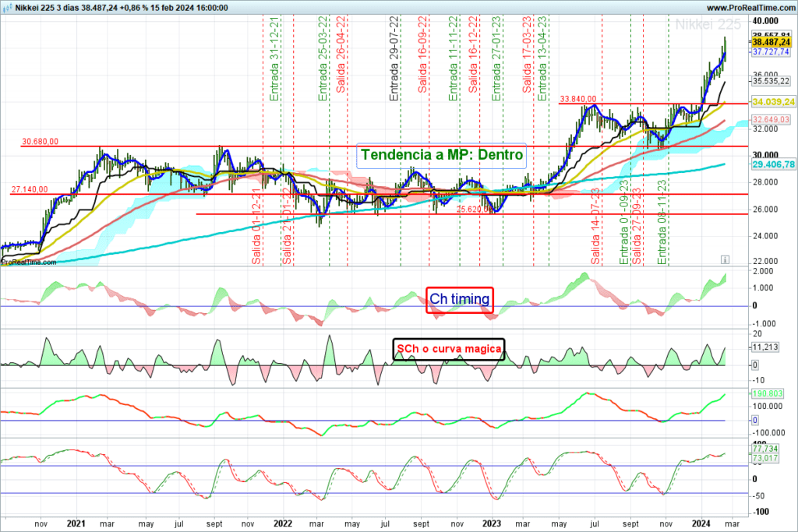Click the blue 37.727,74 price label
Image resolution: width=798 pixels, height=532 pixels.
click(x=771, y=52)
